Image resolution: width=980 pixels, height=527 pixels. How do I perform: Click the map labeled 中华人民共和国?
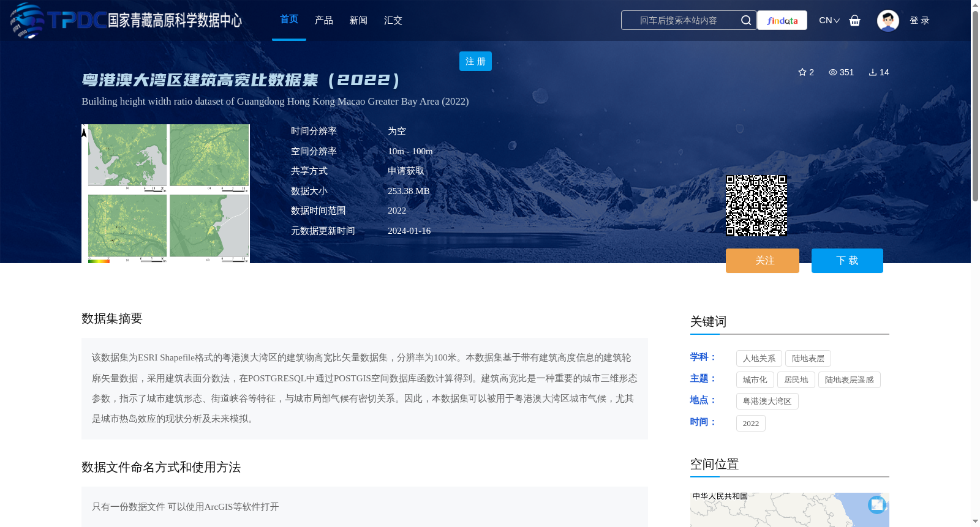click(x=790, y=510)
